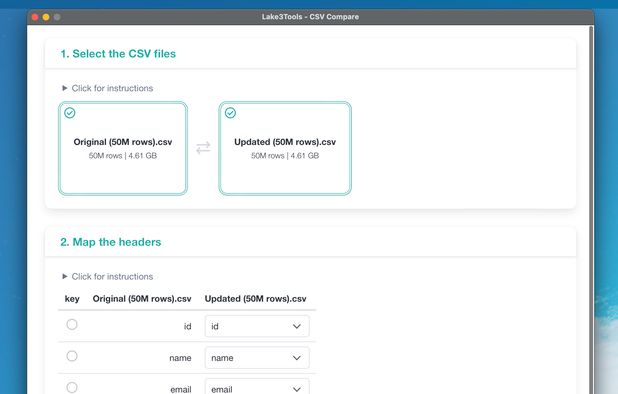Click '50M rows | 4.61 GB' under Original file
Viewport: 618px width, 394px height.
click(123, 156)
